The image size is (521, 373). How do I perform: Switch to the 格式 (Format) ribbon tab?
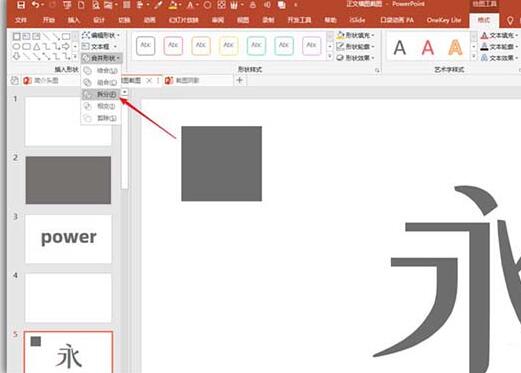click(x=484, y=21)
